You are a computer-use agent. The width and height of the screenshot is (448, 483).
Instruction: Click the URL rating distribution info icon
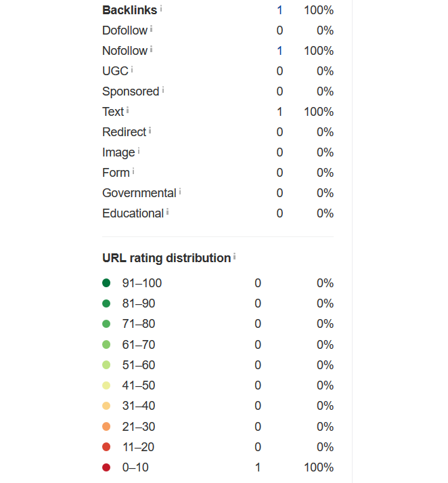[234, 256]
